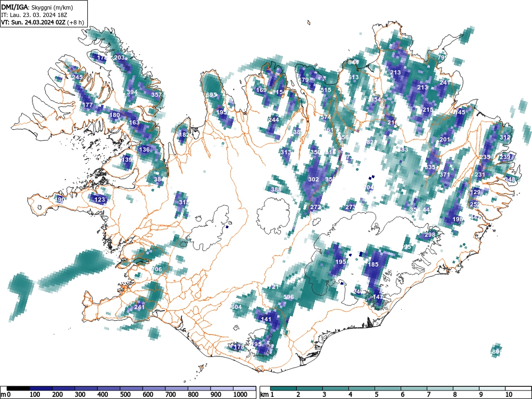The image size is (532, 399).
Task: Click the '182' visibility value on the map
Action: (184, 135)
